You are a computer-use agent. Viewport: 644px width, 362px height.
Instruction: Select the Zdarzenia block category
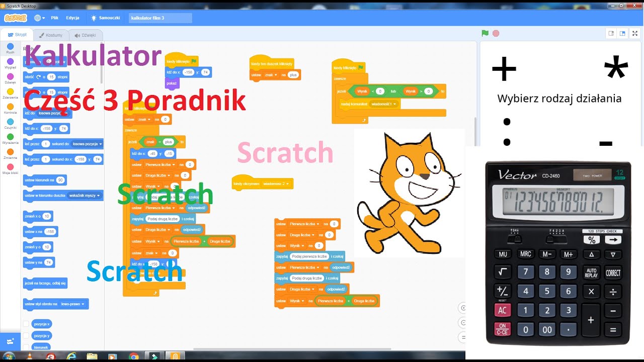pyautogui.click(x=10, y=94)
